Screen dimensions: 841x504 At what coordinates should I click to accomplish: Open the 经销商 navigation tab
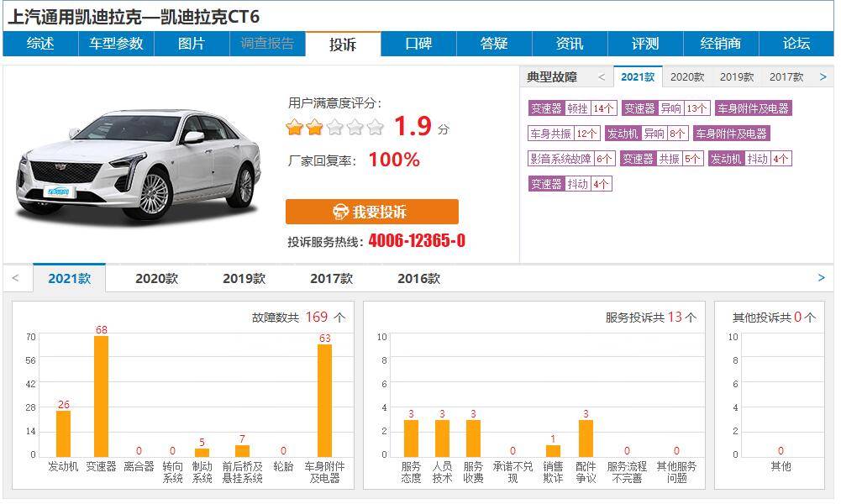tap(721, 44)
